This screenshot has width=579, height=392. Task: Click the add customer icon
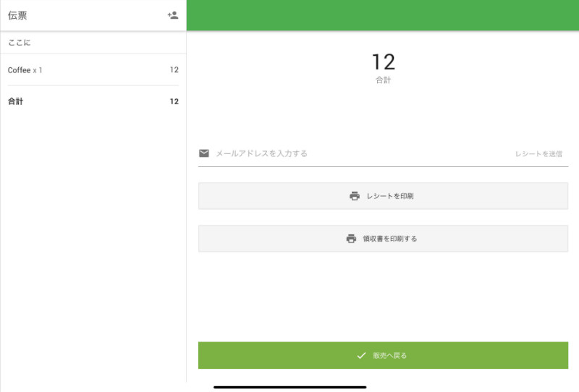point(173,15)
